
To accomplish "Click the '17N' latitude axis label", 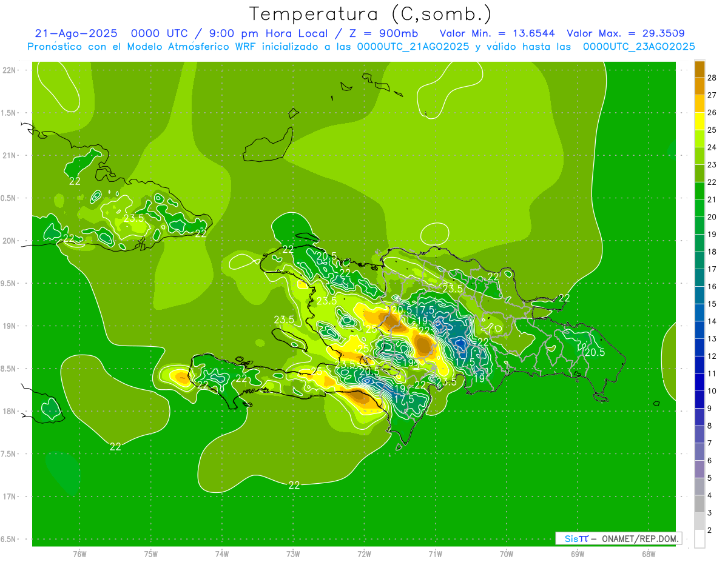I will [8, 497].
